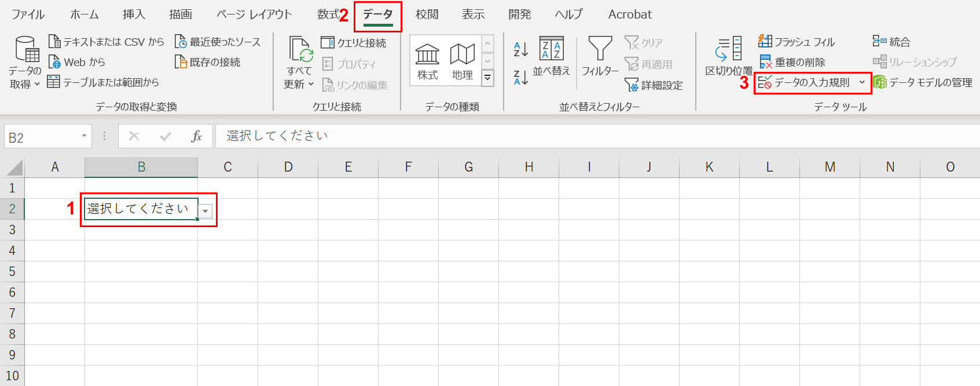Import from テキストまたは CSV から

click(107, 42)
